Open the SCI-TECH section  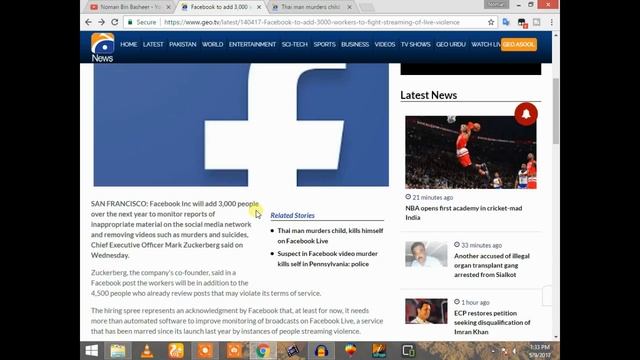[295, 44]
